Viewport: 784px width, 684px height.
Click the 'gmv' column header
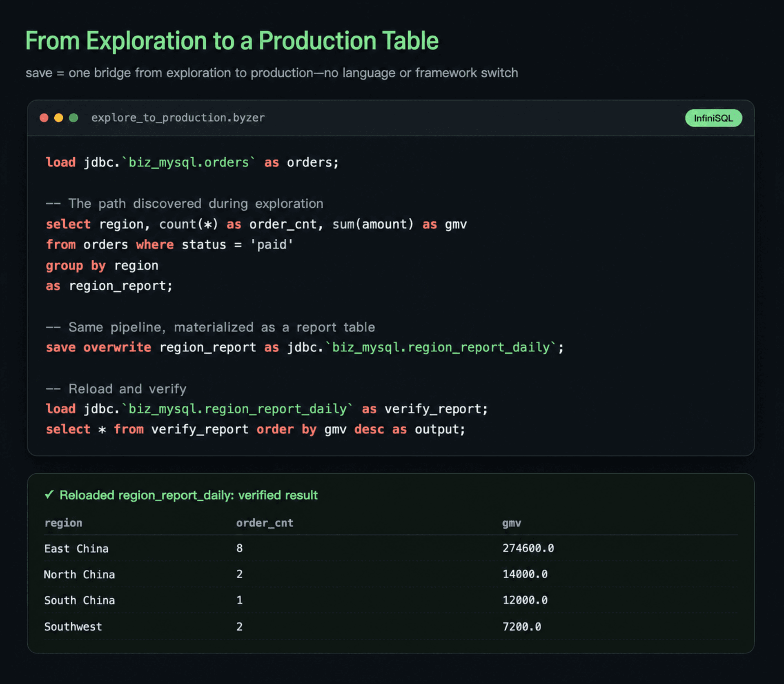click(512, 523)
